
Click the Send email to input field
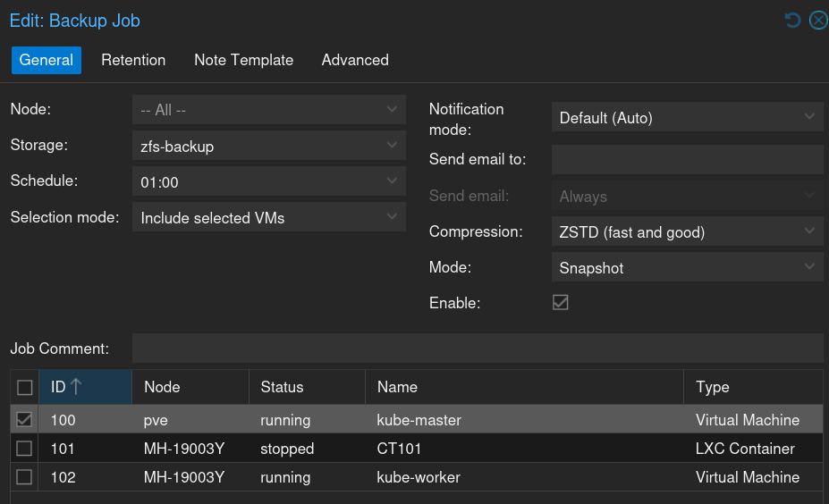(x=686, y=160)
